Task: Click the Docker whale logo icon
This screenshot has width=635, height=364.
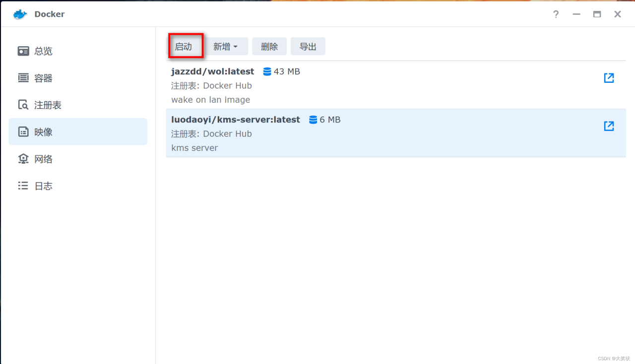Action: 20,14
